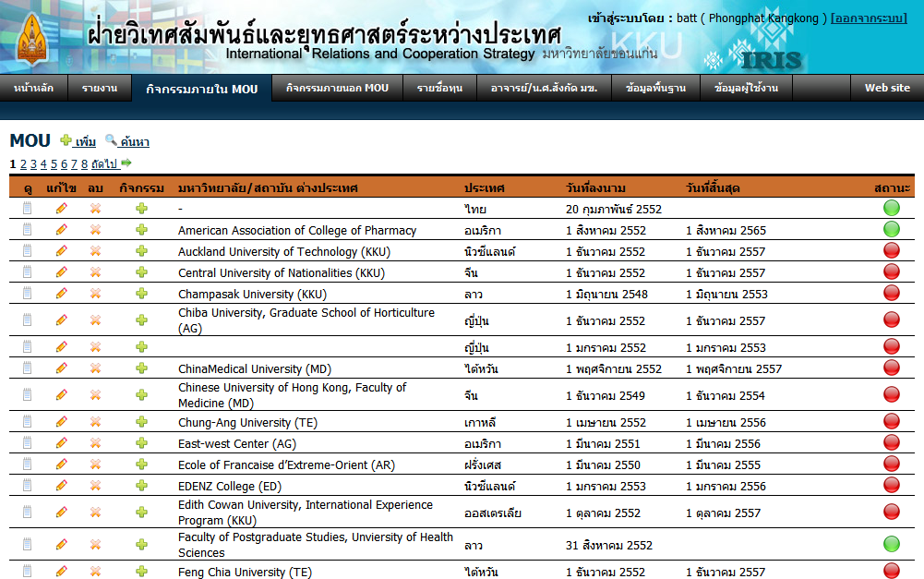Click date cell '1 มิถุนายน 2548'

pyautogui.click(x=606, y=294)
